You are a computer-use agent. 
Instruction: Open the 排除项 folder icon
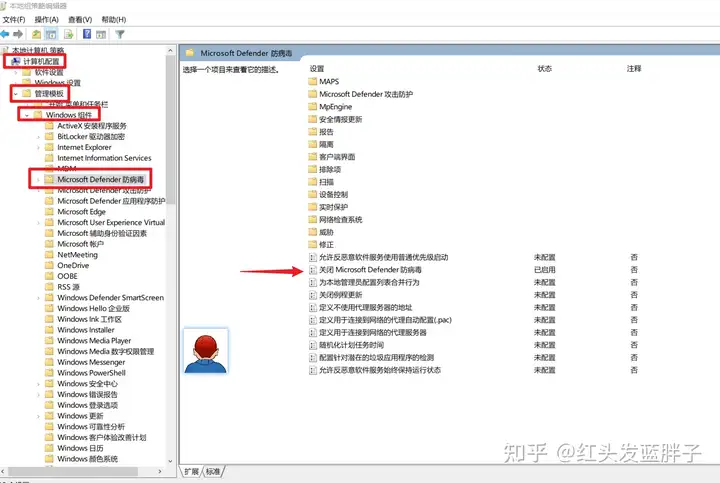tap(313, 169)
